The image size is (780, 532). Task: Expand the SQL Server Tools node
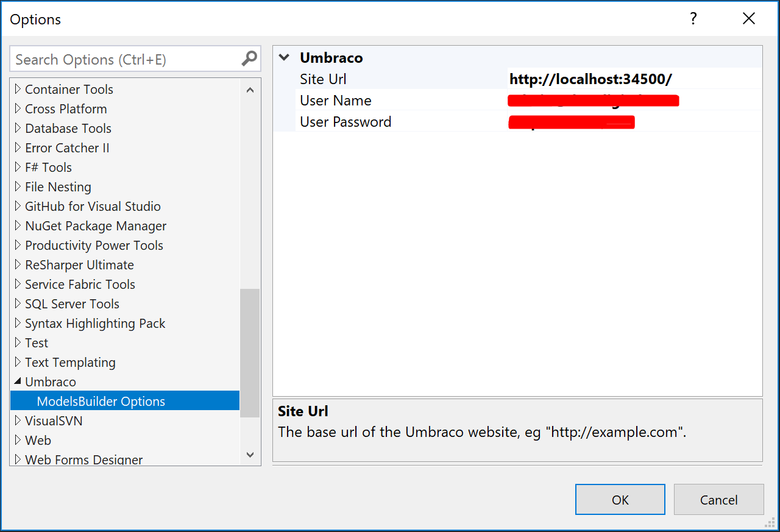point(18,303)
